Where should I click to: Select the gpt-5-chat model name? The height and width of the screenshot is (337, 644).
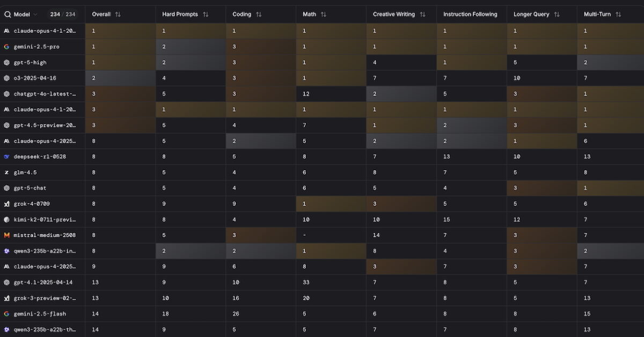point(30,188)
